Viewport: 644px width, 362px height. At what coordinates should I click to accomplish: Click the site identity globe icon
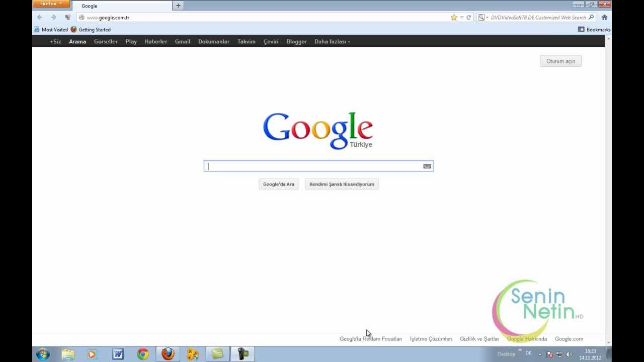[82, 18]
